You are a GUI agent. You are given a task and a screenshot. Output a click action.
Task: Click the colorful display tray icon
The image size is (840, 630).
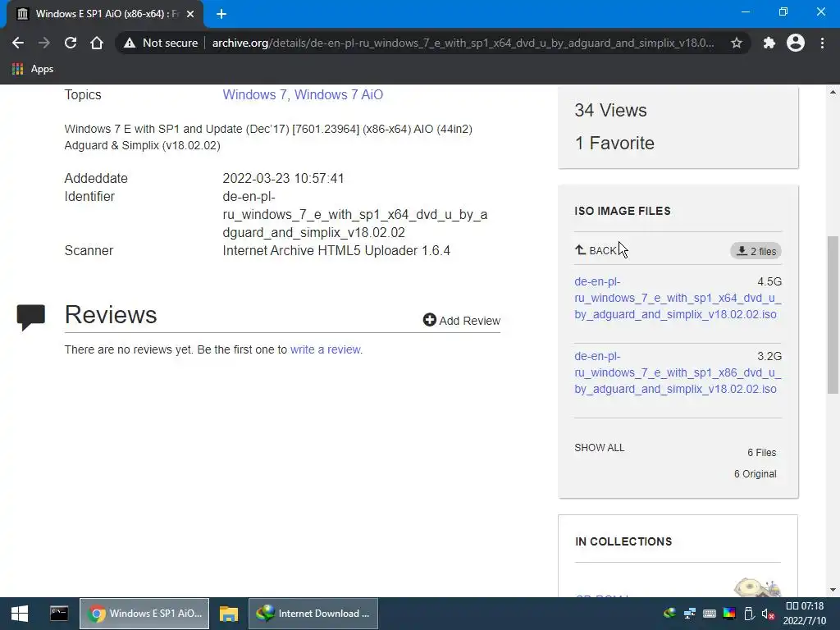click(x=729, y=614)
